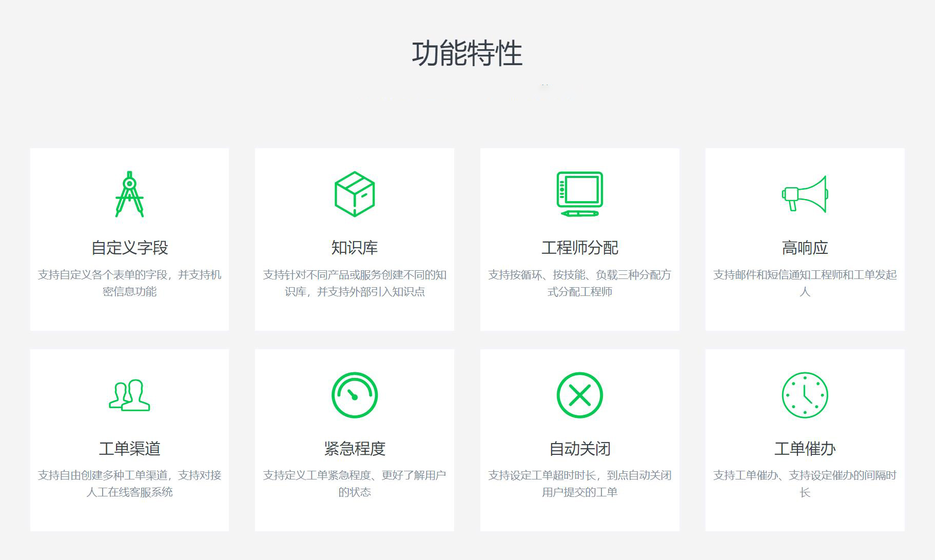Click the box icon above 知识库
The height and width of the screenshot is (560, 935).
pos(355,194)
